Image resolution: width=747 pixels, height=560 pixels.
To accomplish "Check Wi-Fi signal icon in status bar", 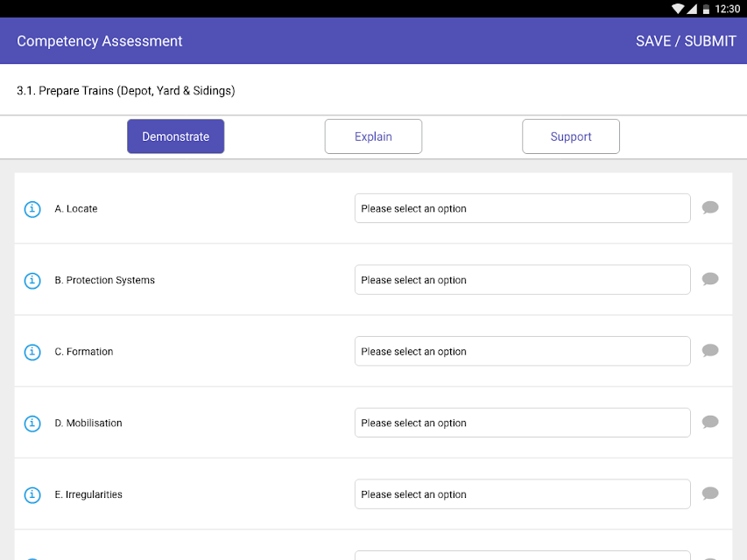I will pos(678,9).
